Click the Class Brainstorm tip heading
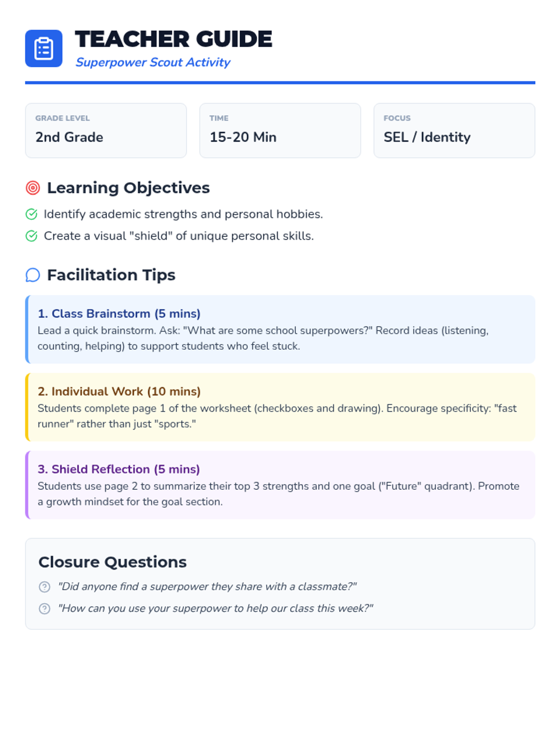Image resolution: width=560 pixels, height=747 pixels. tap(119, 314)
